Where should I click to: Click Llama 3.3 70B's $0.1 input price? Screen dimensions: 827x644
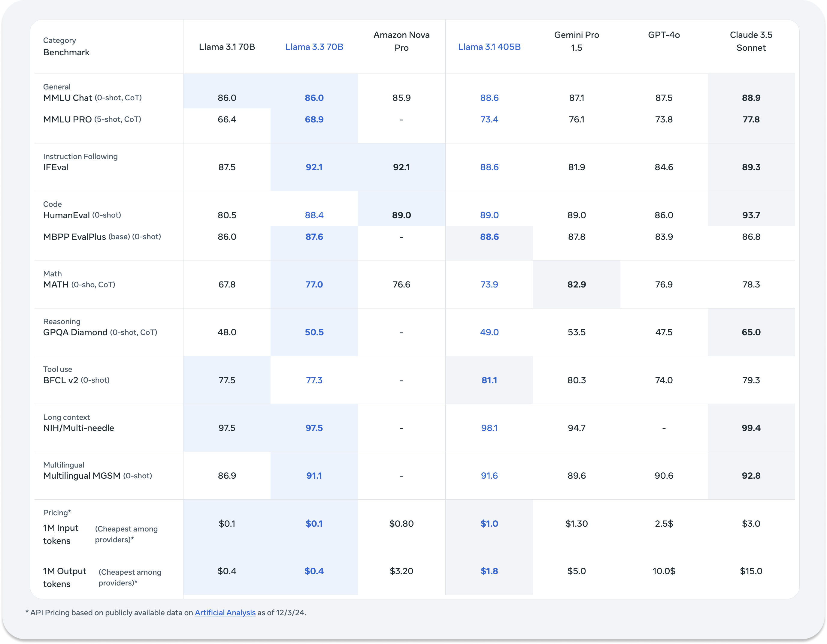coord(314,524)
